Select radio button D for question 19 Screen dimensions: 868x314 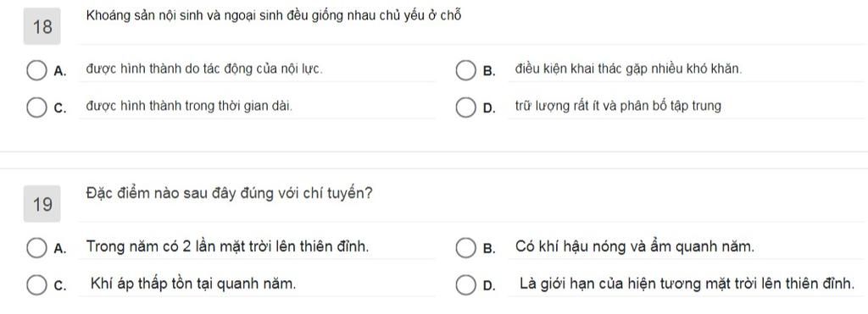[465, 285]
